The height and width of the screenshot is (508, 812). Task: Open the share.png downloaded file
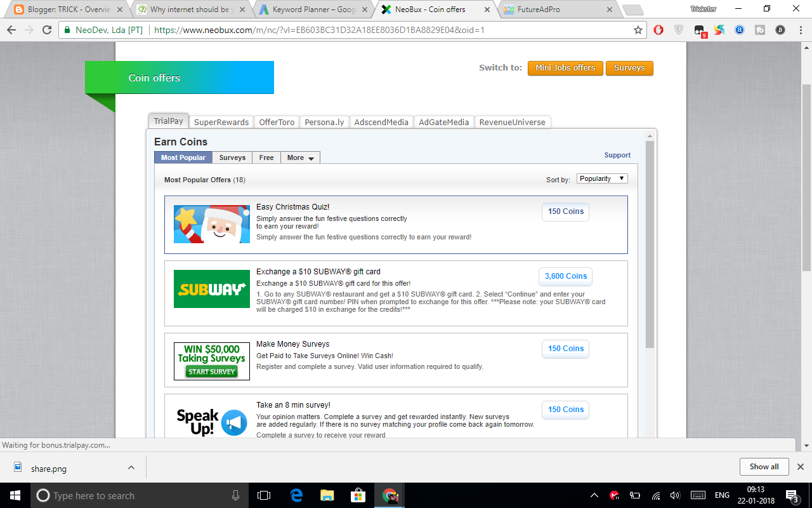pyautogui.click(x=49, y=469)
